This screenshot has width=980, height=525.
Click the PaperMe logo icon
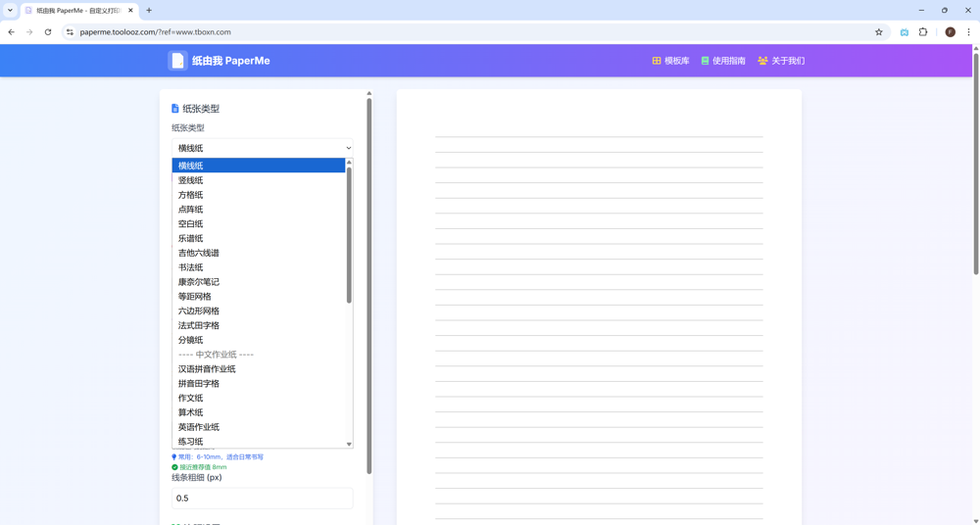pos(177,61)
